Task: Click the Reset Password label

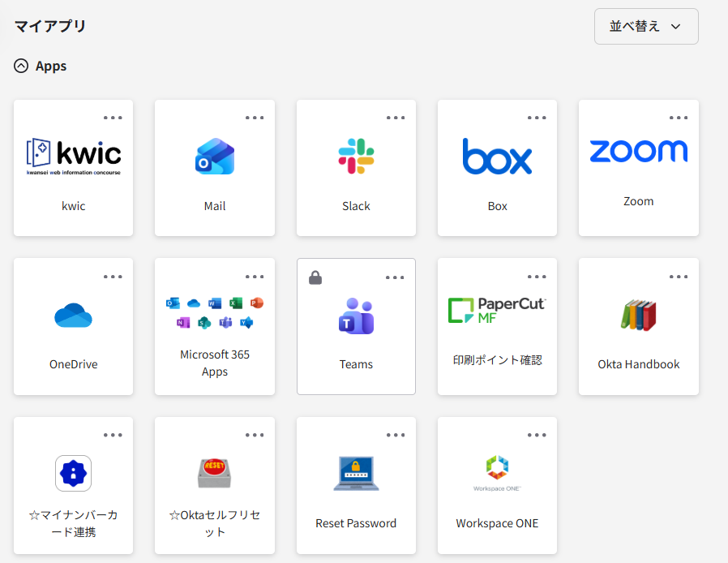Action: [x=356, y=523]
